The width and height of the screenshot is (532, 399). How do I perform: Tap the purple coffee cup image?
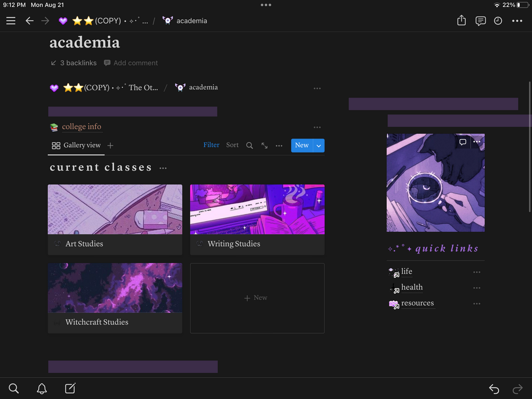pyautogui.click(x=436, y=183)
